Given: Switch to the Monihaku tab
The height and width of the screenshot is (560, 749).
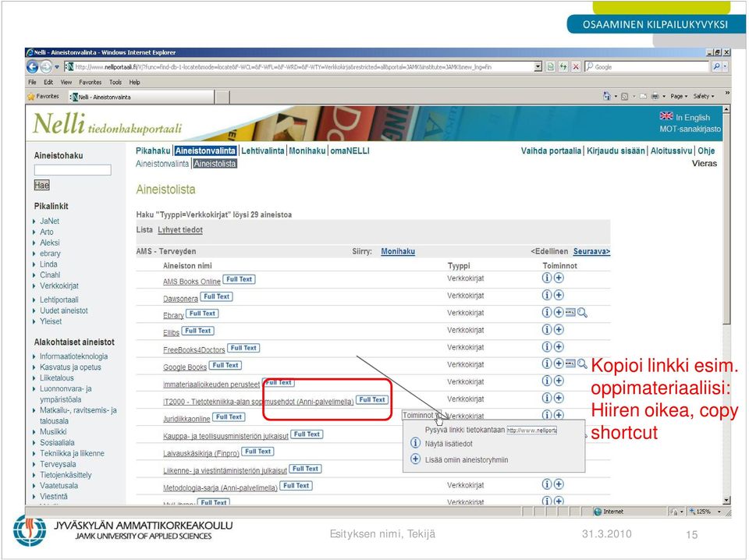Looking at the screenshot, I should click(307, 151).
